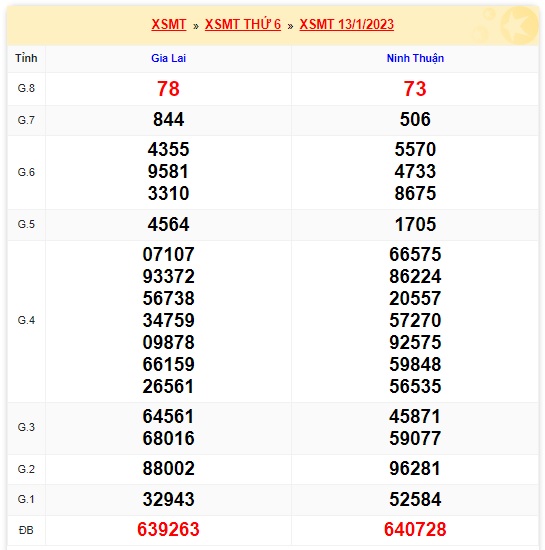
Task: Click the Gia Lai province header
Action: coord(168,58)
